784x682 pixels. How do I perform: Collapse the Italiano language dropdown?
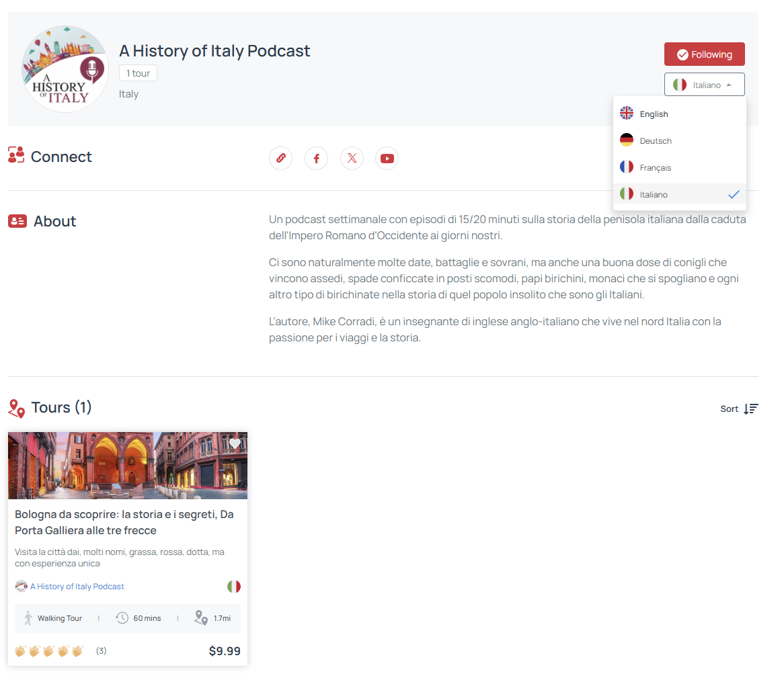coord(704,85)
